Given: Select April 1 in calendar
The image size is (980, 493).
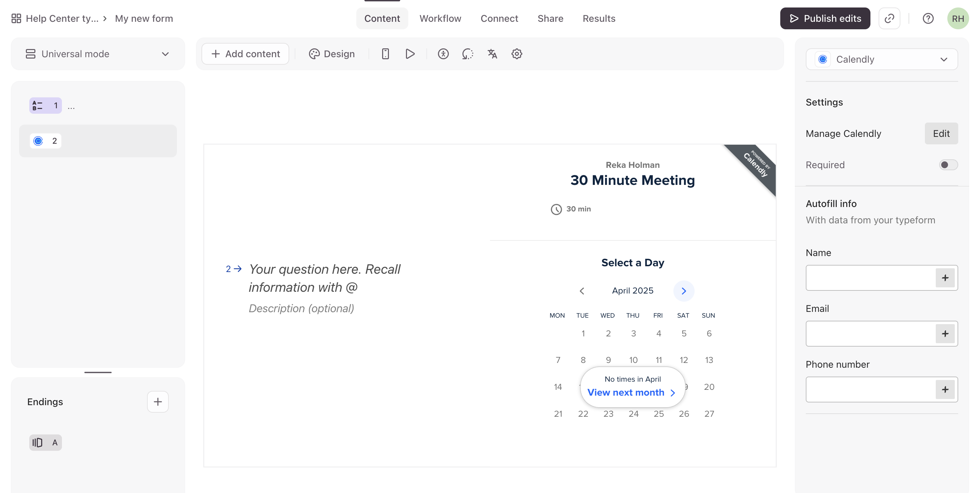Looking at the screenshot, I should click(x=583, y=333).
